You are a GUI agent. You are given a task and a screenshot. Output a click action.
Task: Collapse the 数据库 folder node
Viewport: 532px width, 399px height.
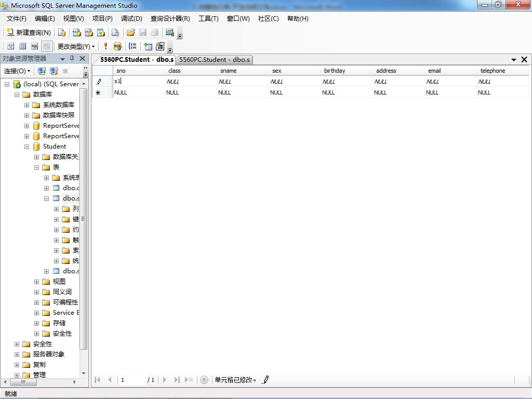[x=17, y=95]
